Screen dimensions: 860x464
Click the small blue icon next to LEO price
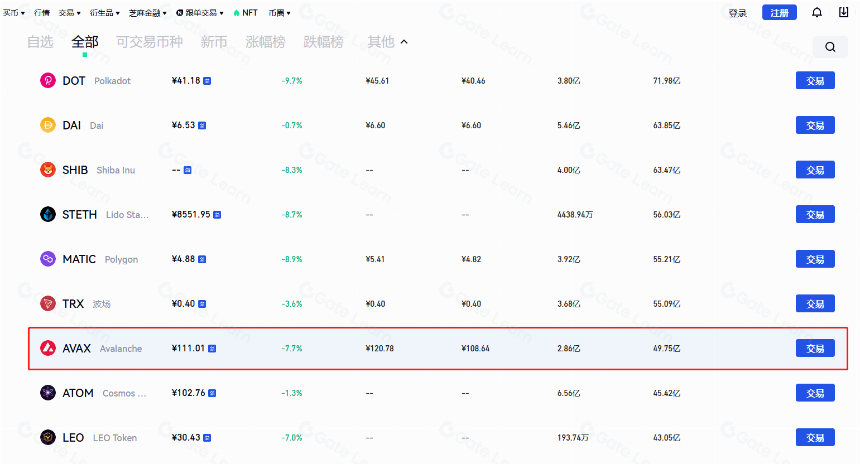pos(207,438)
